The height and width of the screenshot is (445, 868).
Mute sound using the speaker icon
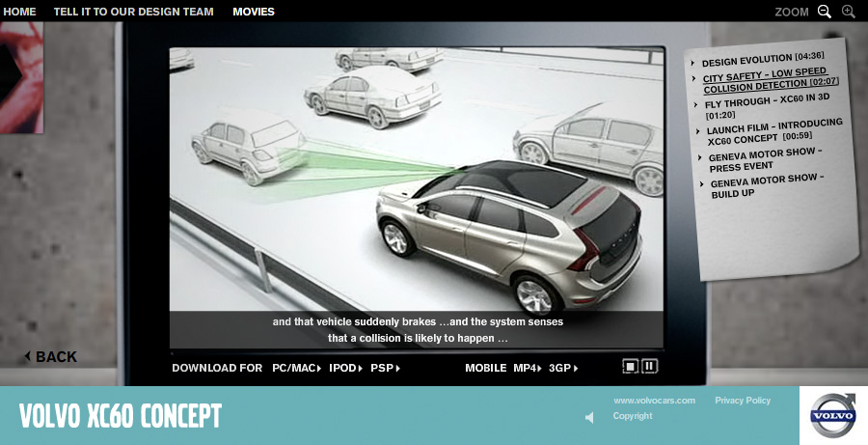coord(589,417)
